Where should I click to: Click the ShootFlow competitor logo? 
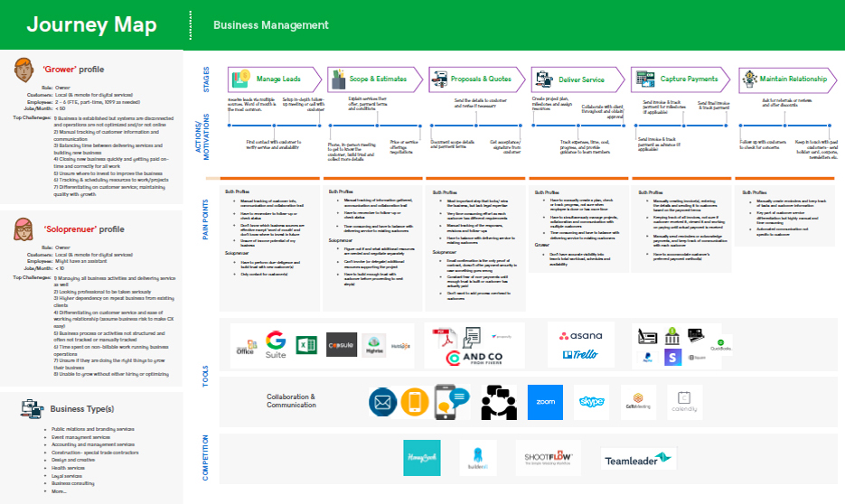(548, 458)
